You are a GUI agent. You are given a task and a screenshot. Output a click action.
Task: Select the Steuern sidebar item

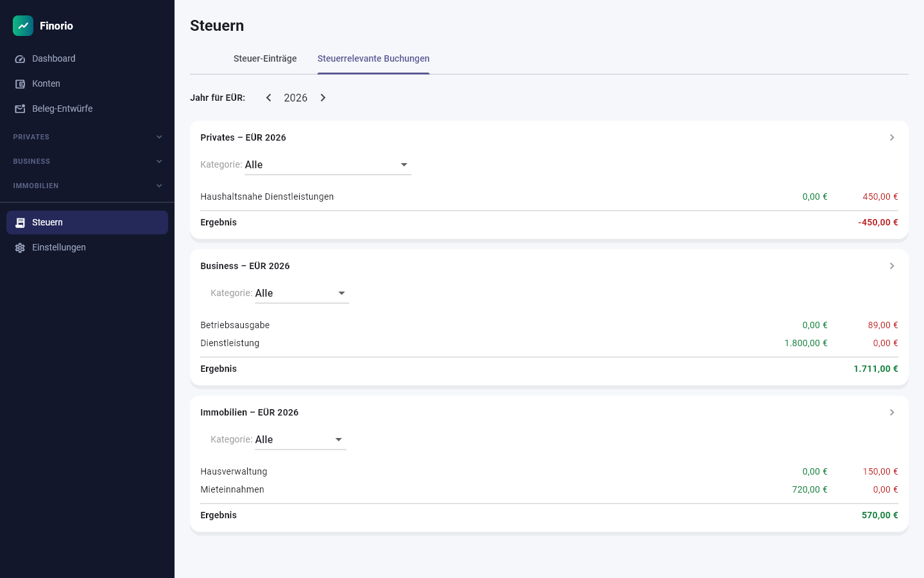(x=87, y=222)
